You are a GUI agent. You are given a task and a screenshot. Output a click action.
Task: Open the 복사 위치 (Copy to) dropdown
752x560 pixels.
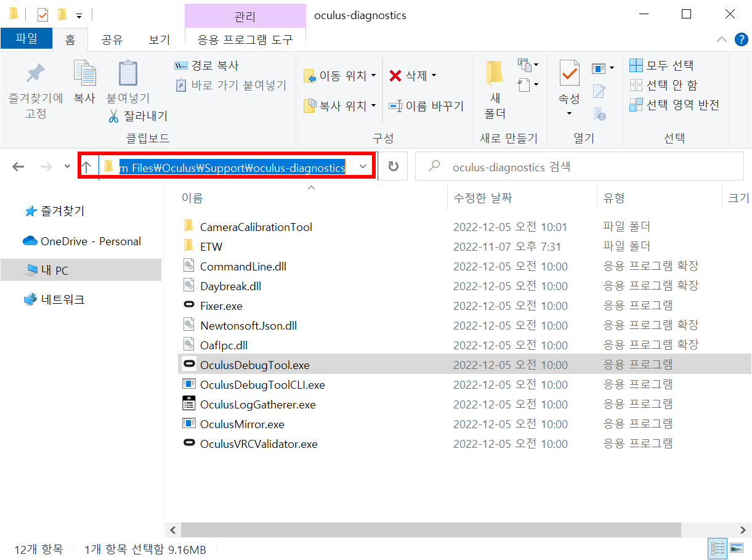[340, 106]
